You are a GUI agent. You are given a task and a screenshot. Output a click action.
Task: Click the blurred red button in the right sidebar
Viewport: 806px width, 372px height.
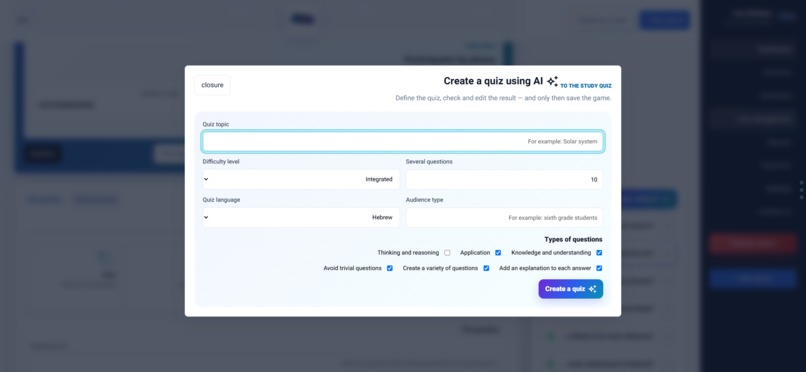point(753,244)
